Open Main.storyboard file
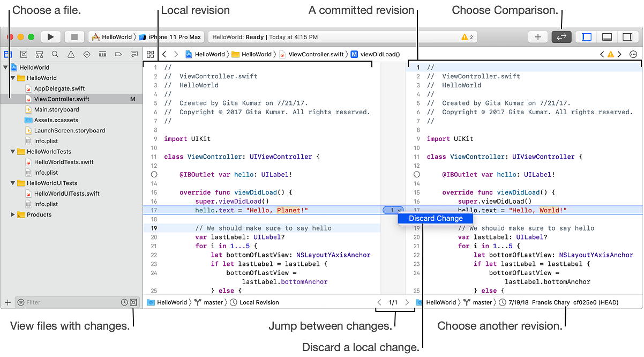The image size is (644, 357). pos(56,109)
